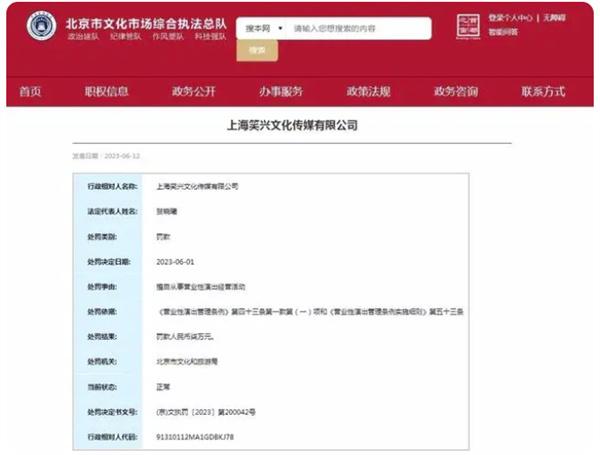The width and height of the screenshot is (600, 455).
Task: Open the 办事服务 menu
Action: tap(281, 91)
